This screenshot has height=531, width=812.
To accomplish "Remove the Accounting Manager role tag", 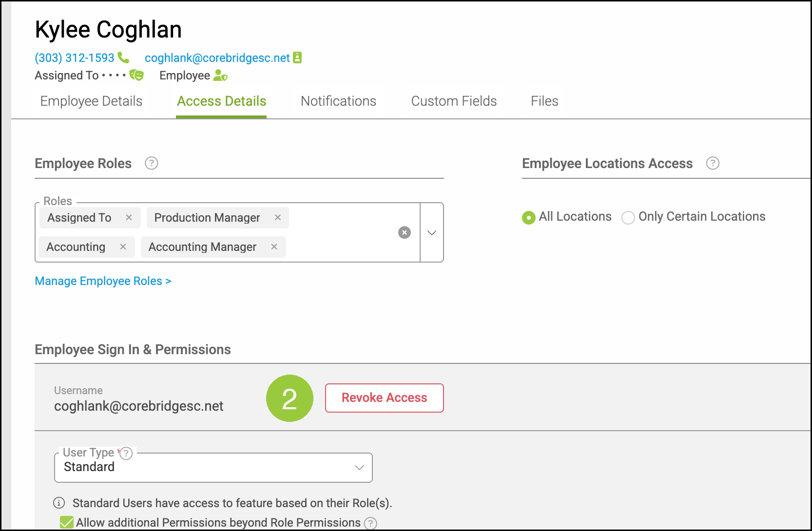I will (x=274, y=247).
